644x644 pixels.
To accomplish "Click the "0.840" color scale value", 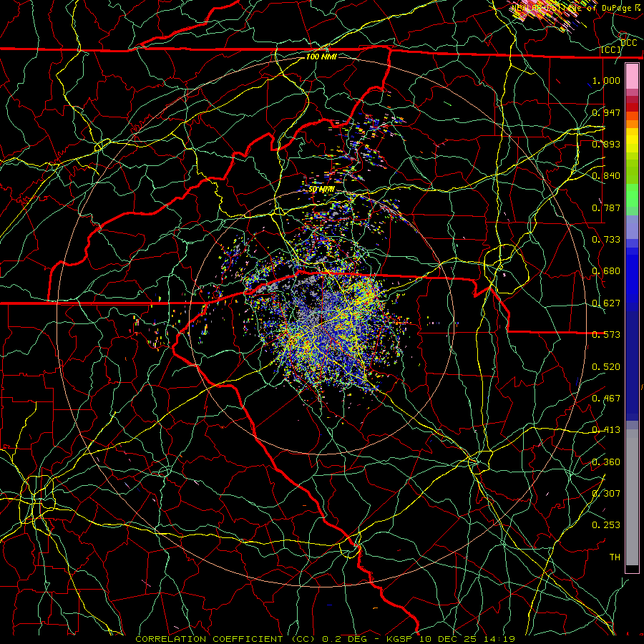I will click(x=606, y=175).
